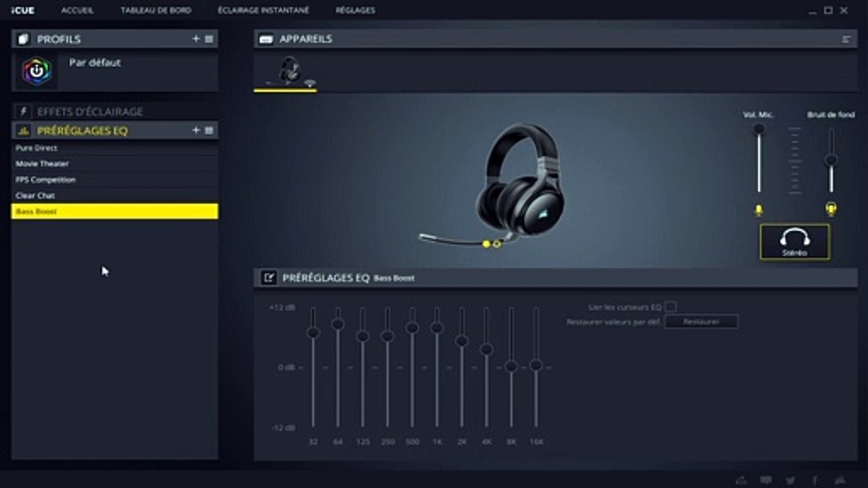868x488 pixels.
Task: Click the leftmost status bar icon
Action: pyautogui.click(x=742, y=480)
